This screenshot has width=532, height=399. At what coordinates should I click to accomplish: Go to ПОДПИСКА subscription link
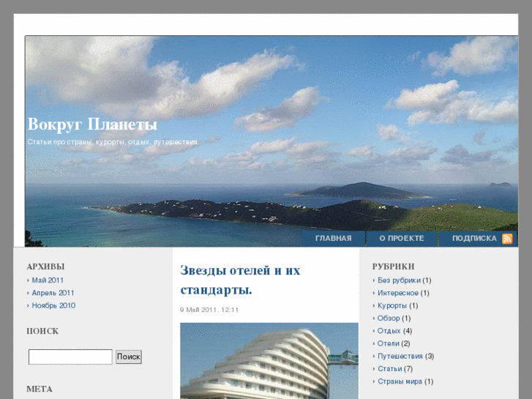tap(473, 239)
